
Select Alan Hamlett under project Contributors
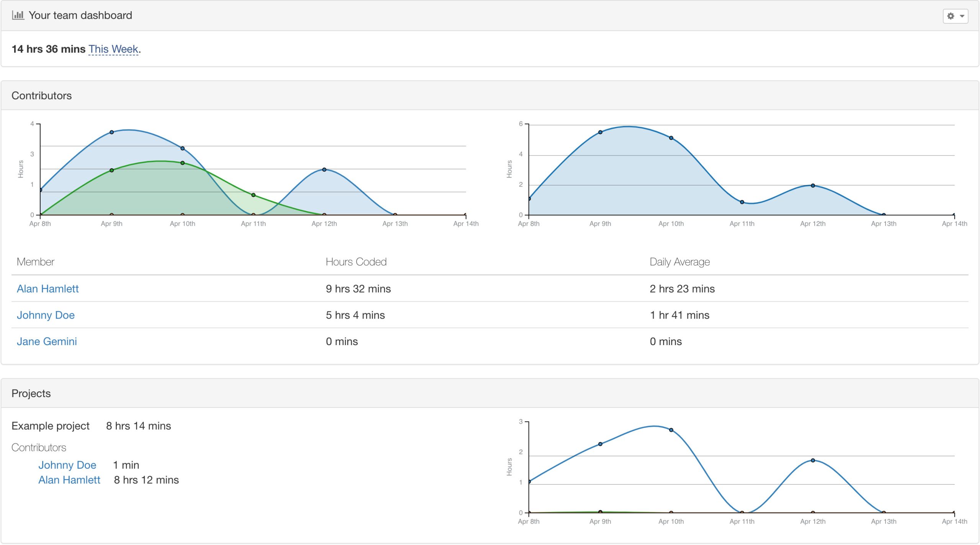(x=69, y=480)
